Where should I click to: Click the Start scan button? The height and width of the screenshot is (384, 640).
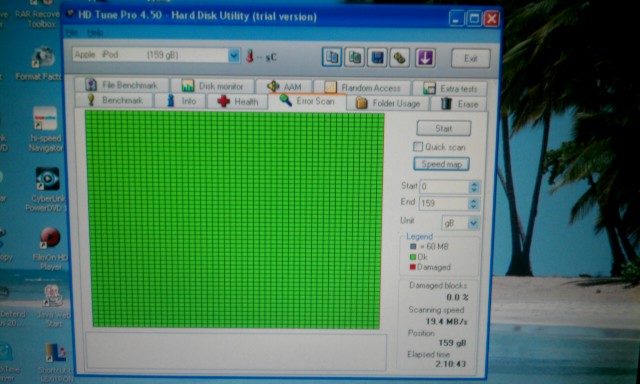coord(443,129)
